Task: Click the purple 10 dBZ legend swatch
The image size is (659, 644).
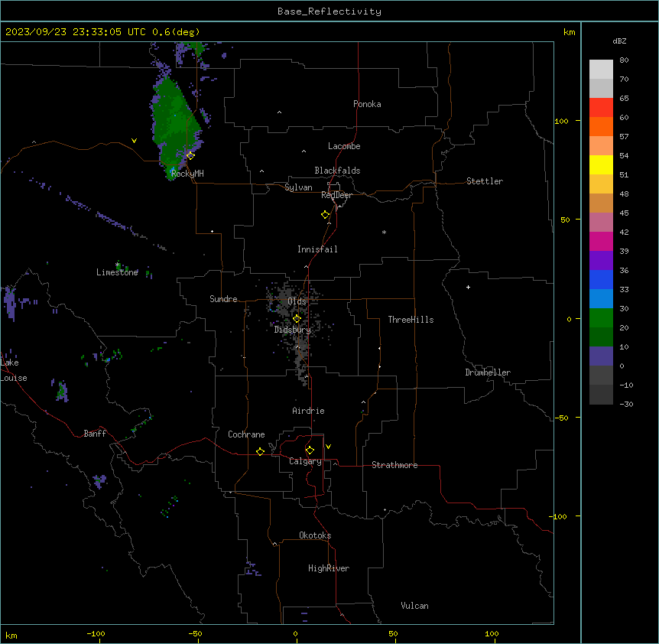Action: (x=601, y=356)
